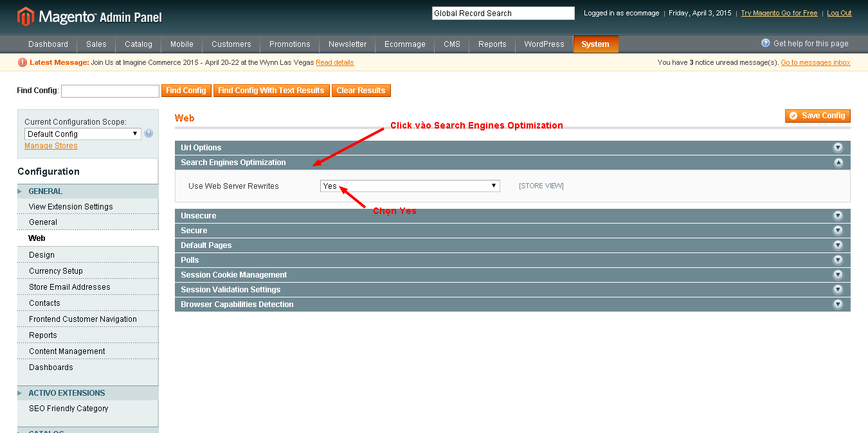The width and height of the screenshot is (868, 433).
Task: Open Contacts configuration in sidebar
Action: tap(87, 303)
